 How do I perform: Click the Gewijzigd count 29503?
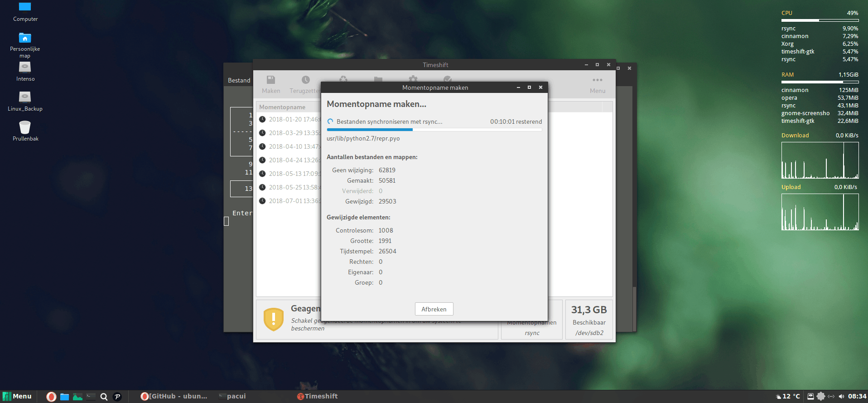click(x=387, y=201)
